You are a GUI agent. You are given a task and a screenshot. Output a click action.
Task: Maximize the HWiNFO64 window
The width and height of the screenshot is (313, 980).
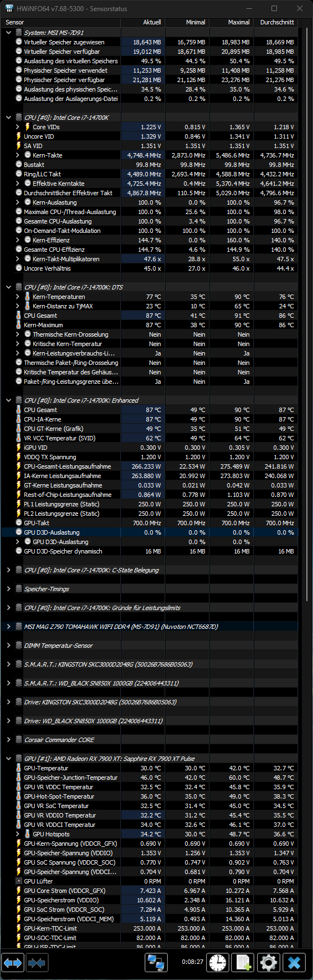(x=274, y=9)
